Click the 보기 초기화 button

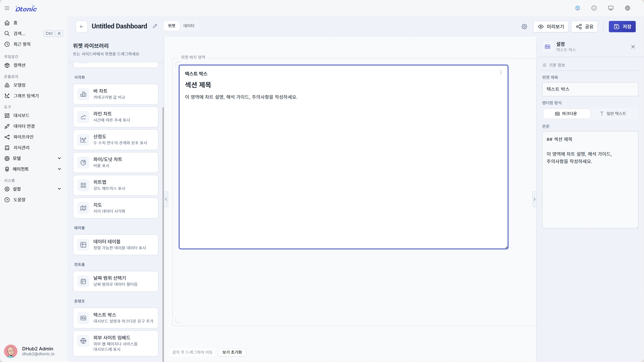pyautogui.click(x=232, y=352)
